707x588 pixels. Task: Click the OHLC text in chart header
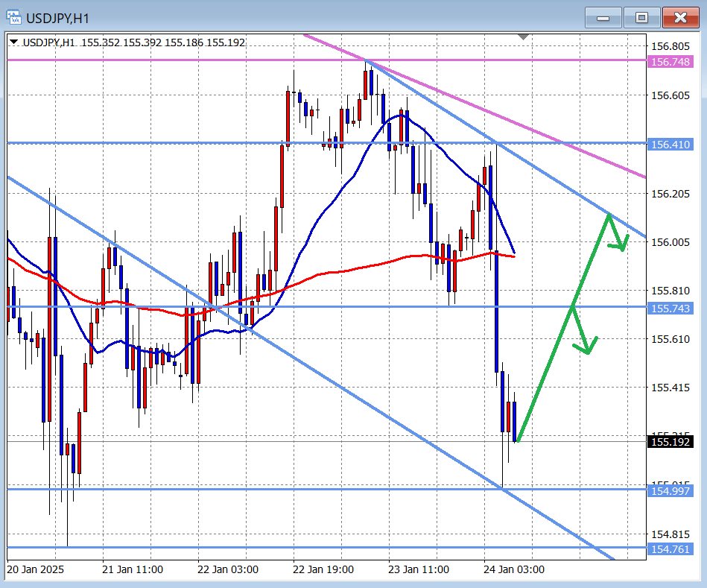[163, 42]
